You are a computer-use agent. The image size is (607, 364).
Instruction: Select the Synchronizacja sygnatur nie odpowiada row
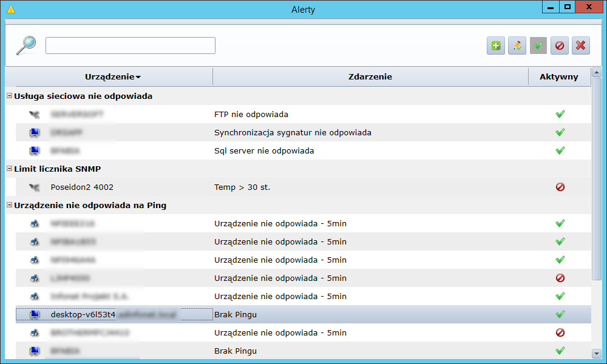(x=293, y=132)
